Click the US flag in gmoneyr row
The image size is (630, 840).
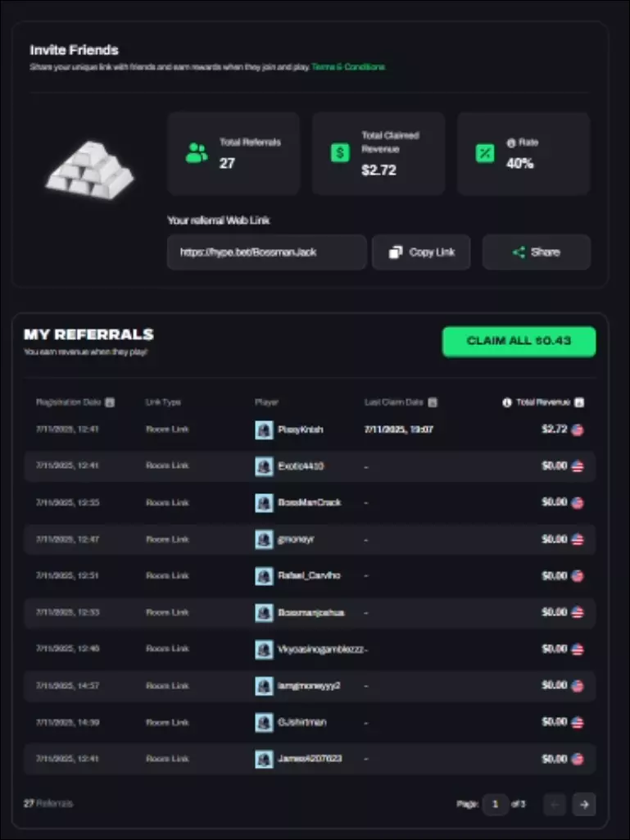click(x=577, y=539)
